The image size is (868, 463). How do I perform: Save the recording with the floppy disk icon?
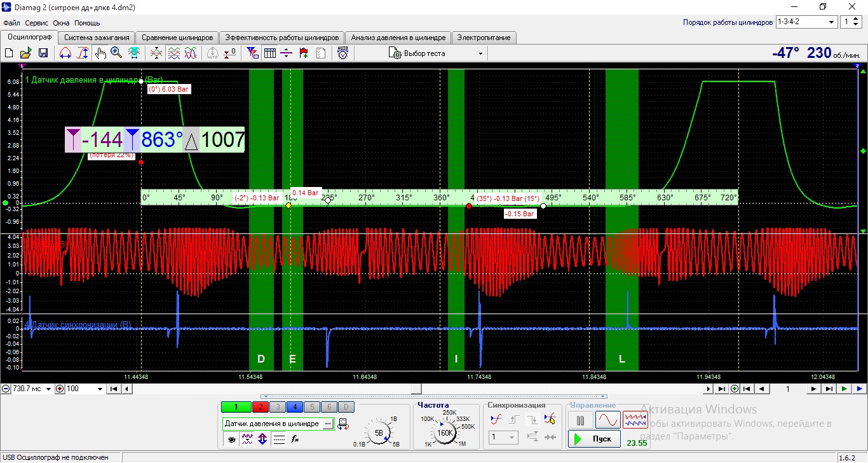[x=43, y=53]
